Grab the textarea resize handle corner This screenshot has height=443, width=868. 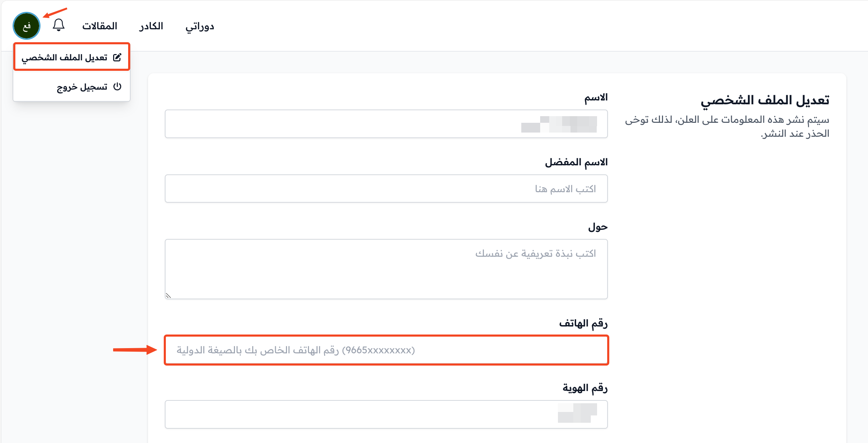[x=168, y=296]
